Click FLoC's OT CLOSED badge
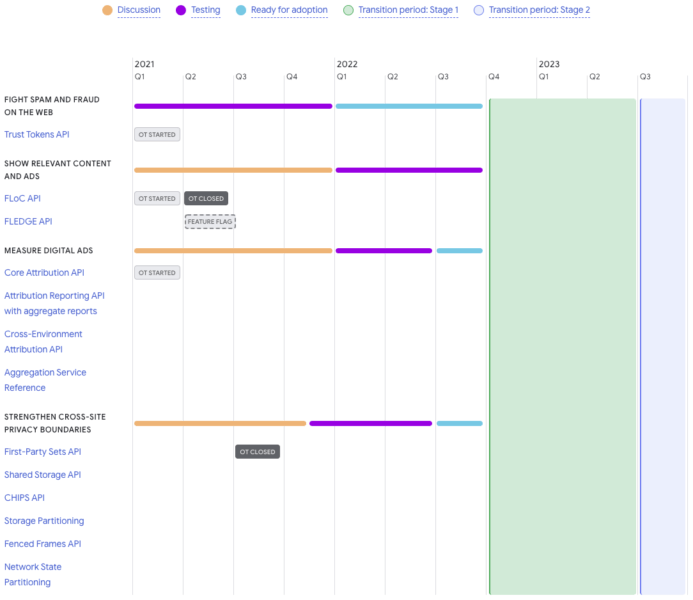 pos(206,199)
